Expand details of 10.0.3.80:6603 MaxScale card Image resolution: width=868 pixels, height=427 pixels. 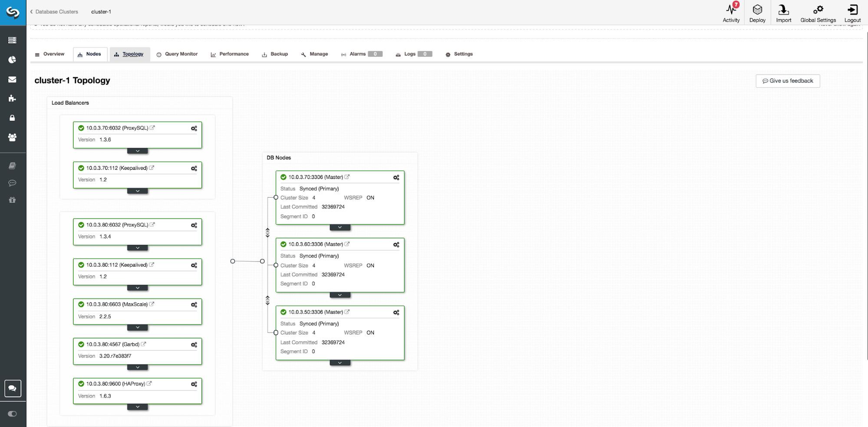coord(138,328)
